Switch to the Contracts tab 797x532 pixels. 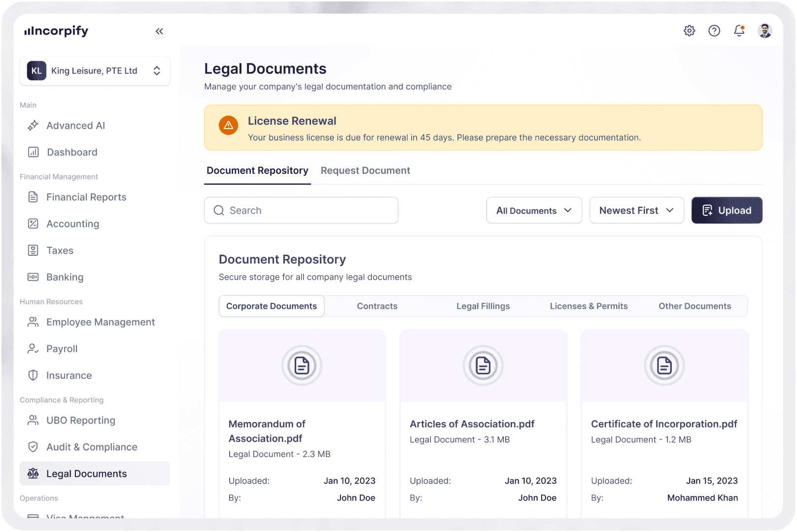[377, 306]
